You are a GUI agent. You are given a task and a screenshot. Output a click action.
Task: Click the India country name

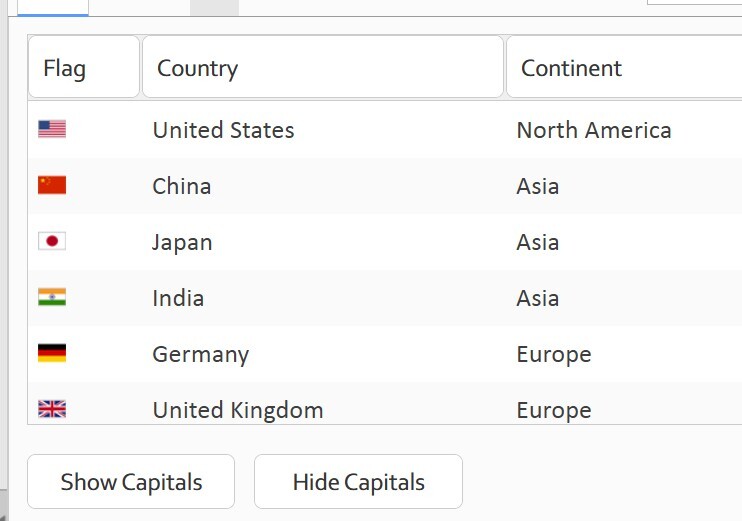178,298
